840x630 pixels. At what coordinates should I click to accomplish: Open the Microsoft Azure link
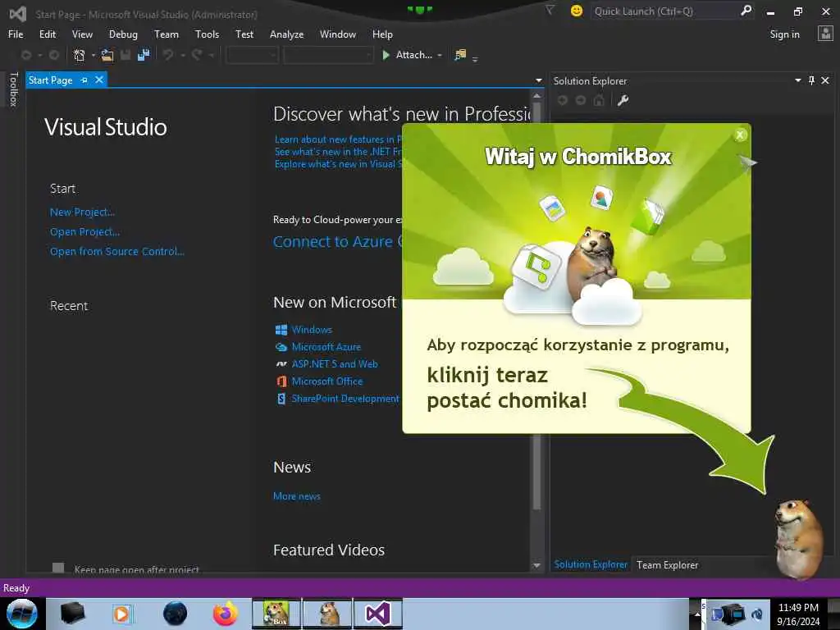pyautogui.click(x=326, y=347)
